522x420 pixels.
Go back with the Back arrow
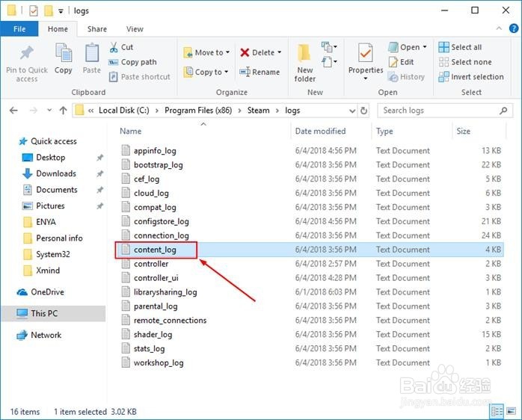(13, 111)
